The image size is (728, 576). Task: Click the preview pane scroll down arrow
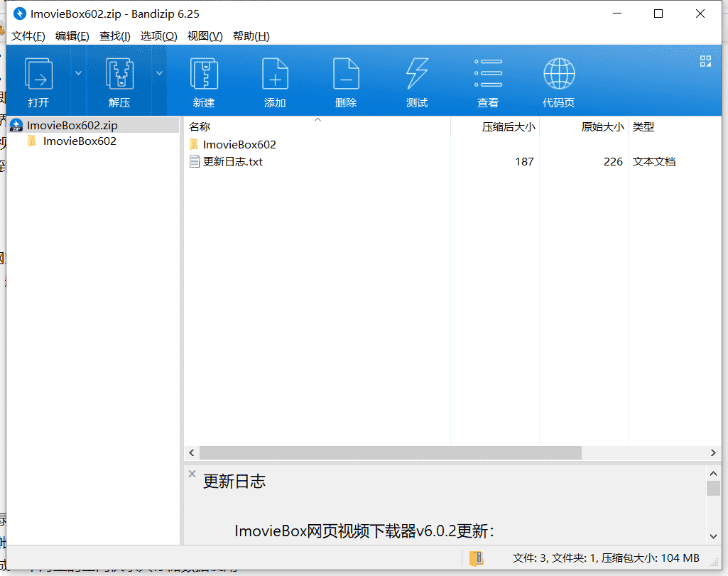tap(714, 536)
